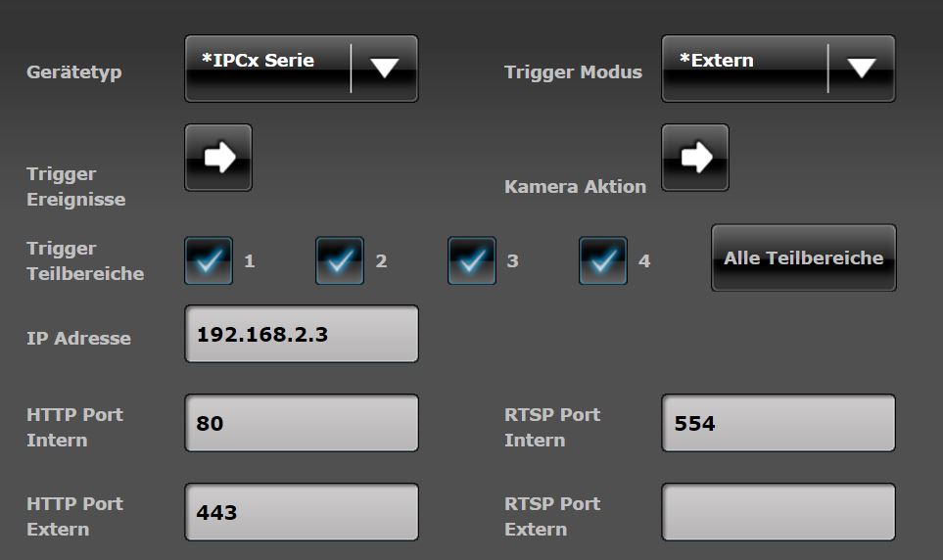Select the RTSP Port Intern field
The image size is (943, 560).
click(778, 423)
